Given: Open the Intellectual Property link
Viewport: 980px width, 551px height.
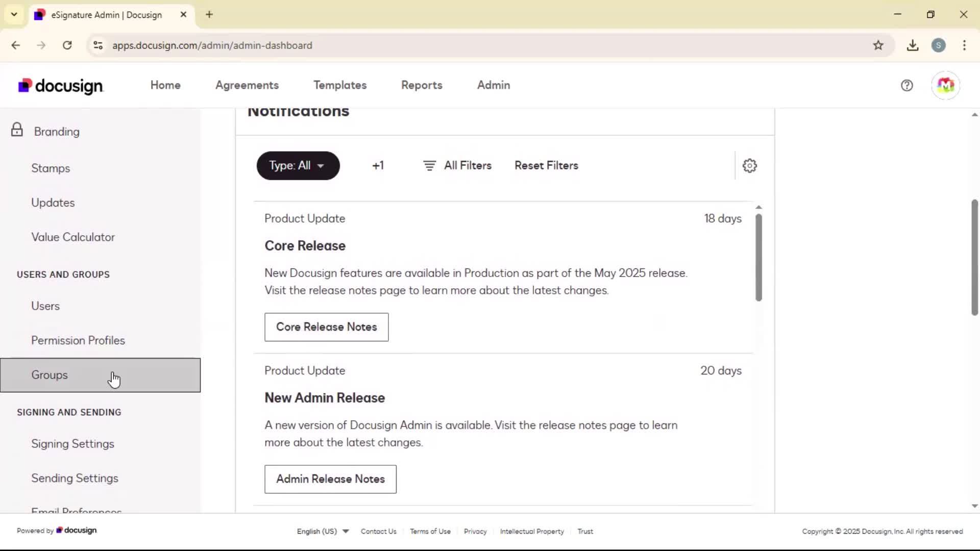Looking at the screenshot, I should [x=532, y=531].
